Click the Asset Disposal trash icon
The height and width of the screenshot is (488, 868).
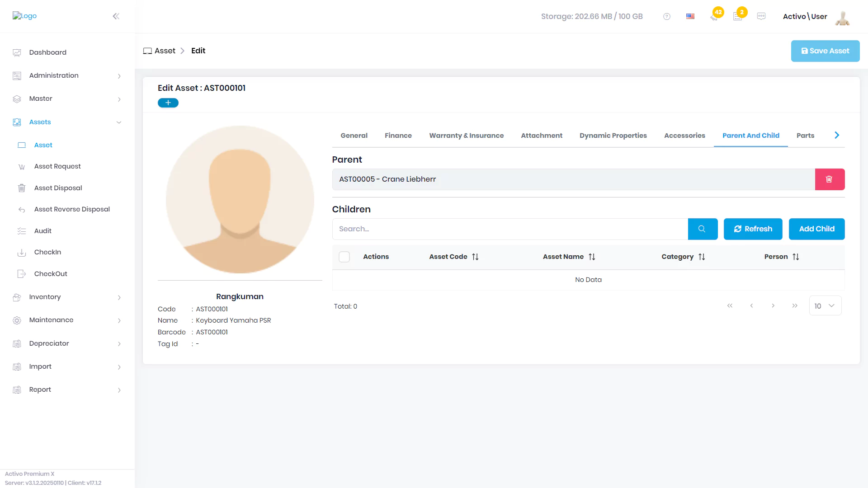[21, 188]
